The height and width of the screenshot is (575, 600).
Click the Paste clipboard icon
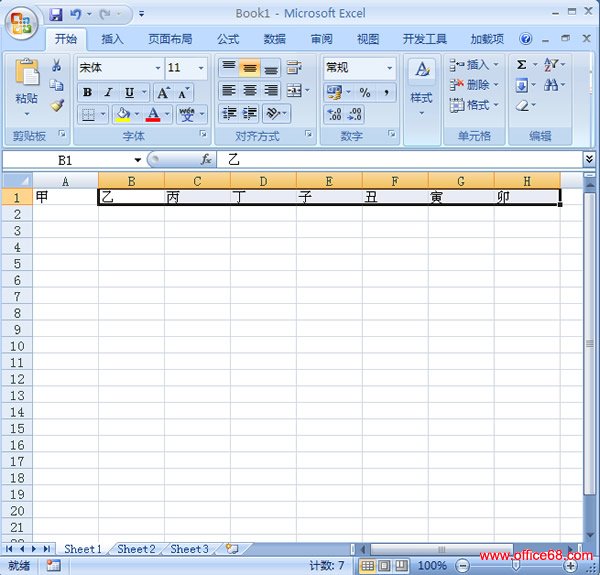27,71
